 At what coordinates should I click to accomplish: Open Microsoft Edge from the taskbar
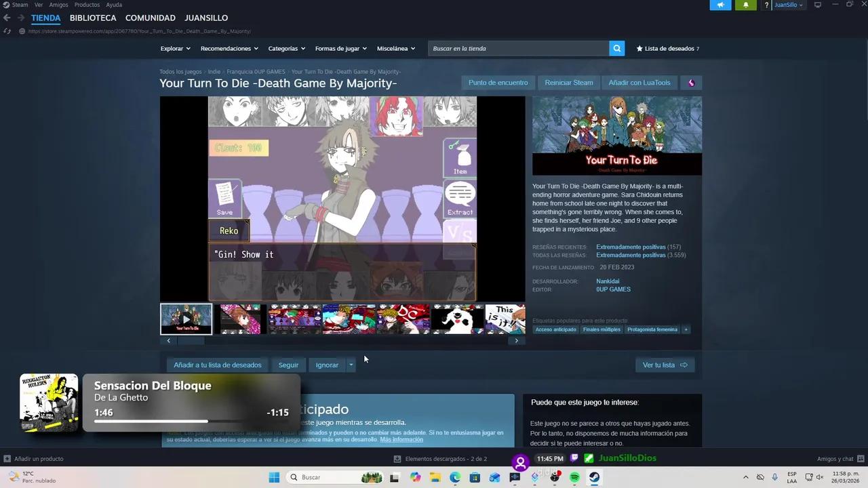click(x=455, y=477)
